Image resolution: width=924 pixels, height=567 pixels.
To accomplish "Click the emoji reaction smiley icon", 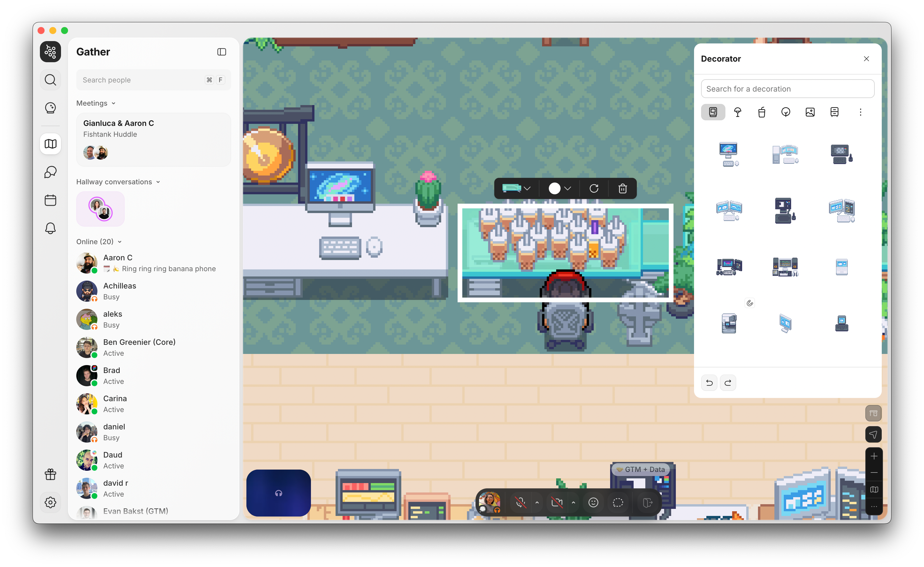I will (x=593, y=502).
